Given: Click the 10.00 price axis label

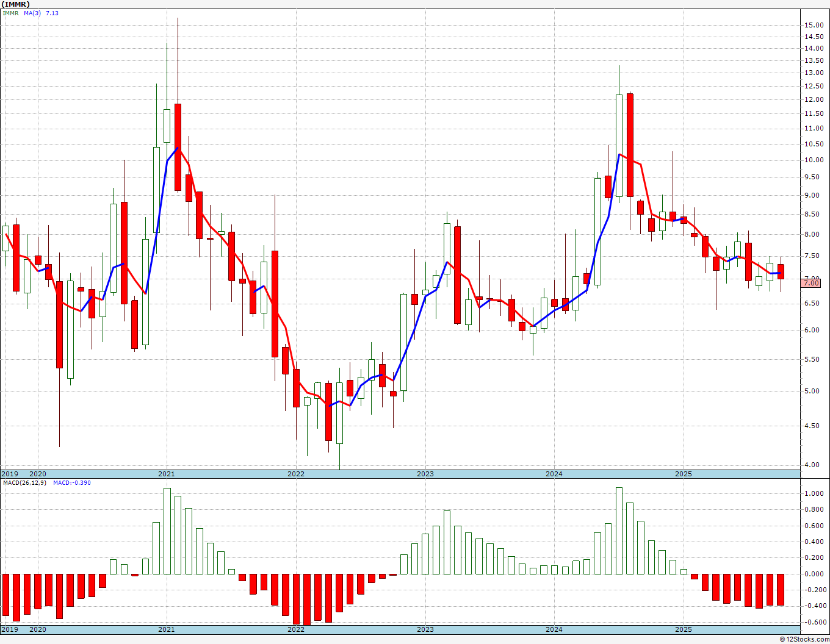Looking at the screenshot, I should click(x=814, y=160).
